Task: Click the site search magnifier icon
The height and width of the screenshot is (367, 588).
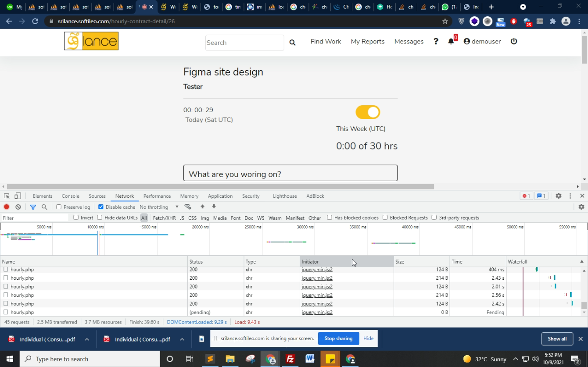Action: [x=292, y=43]
